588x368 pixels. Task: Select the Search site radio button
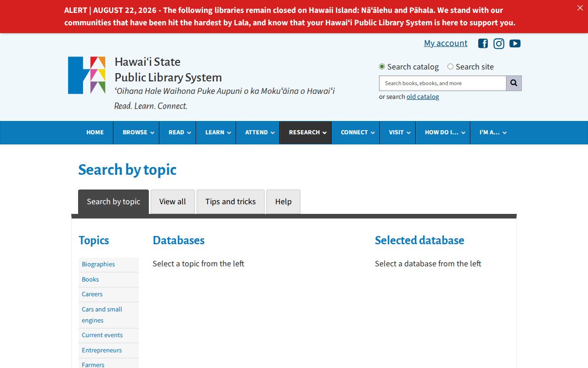tap(450, 67)
